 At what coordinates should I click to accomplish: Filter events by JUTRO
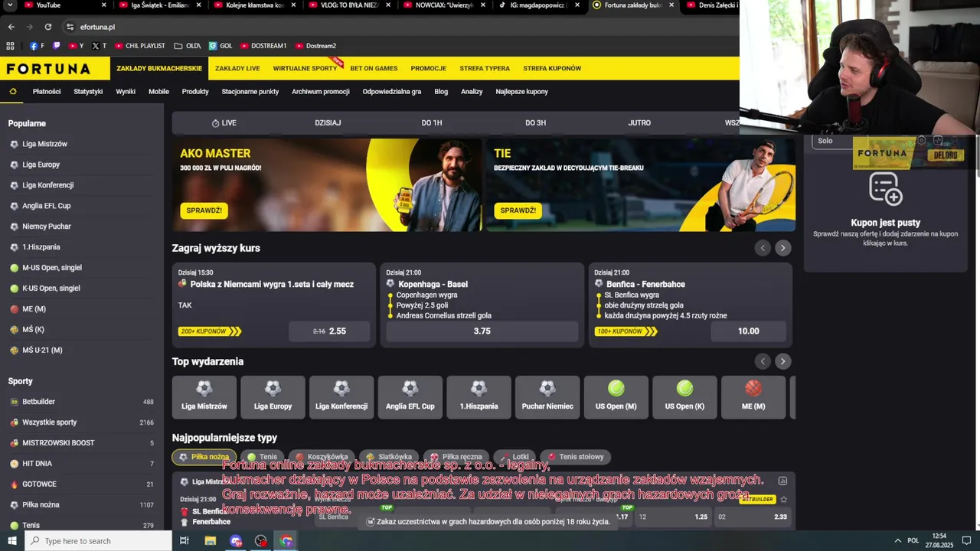[639, 122]
